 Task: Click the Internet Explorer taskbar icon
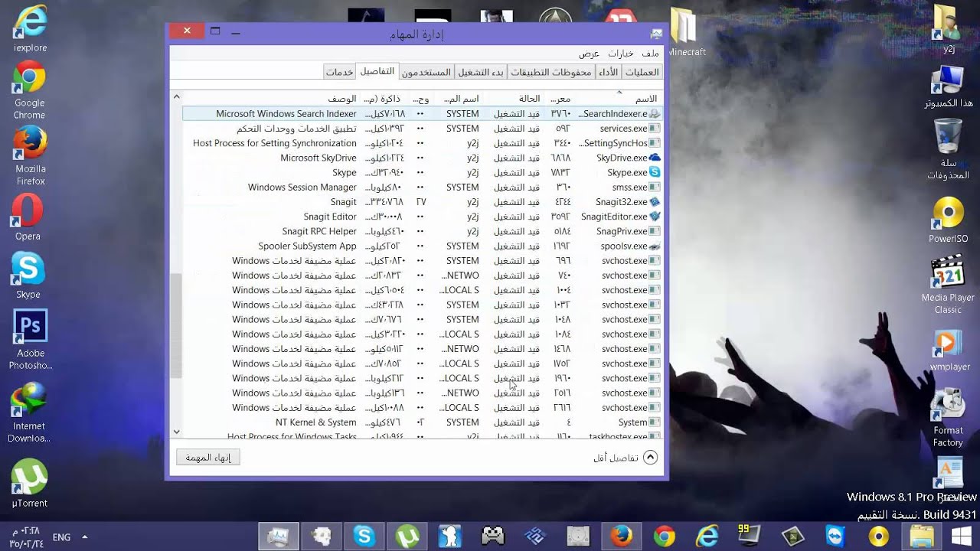(706, 536)
